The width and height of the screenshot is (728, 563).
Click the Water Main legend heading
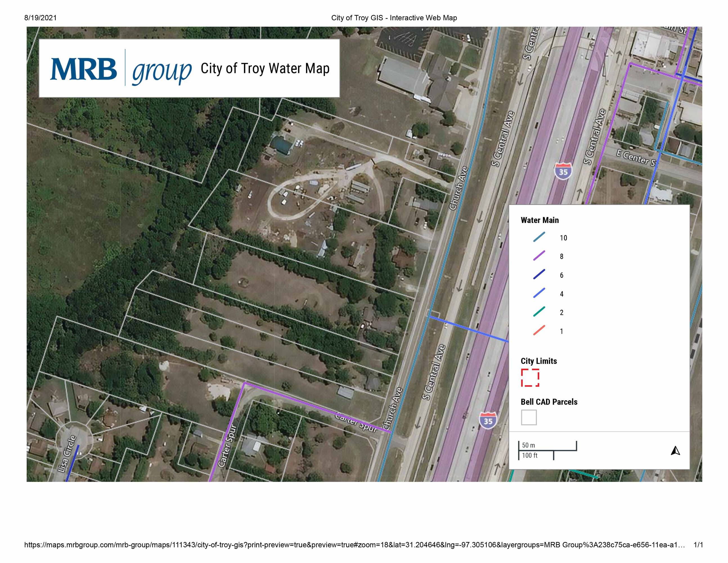pos(540,220)
